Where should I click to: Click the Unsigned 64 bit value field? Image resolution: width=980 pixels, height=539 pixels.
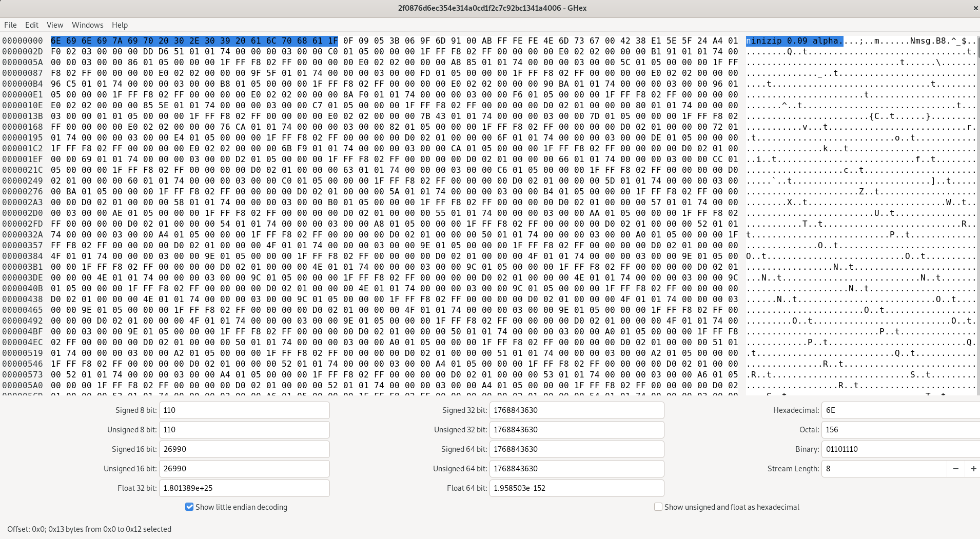[577, 469]
